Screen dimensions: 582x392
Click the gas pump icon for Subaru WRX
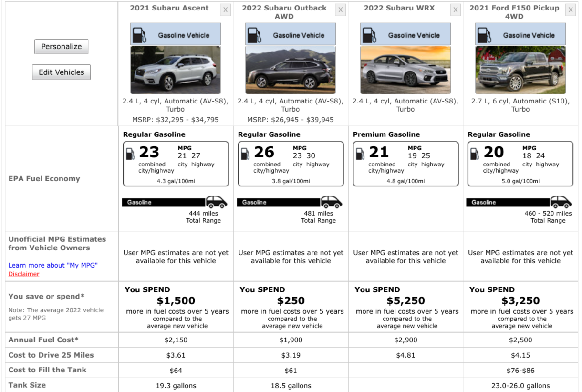pos(369,35)
